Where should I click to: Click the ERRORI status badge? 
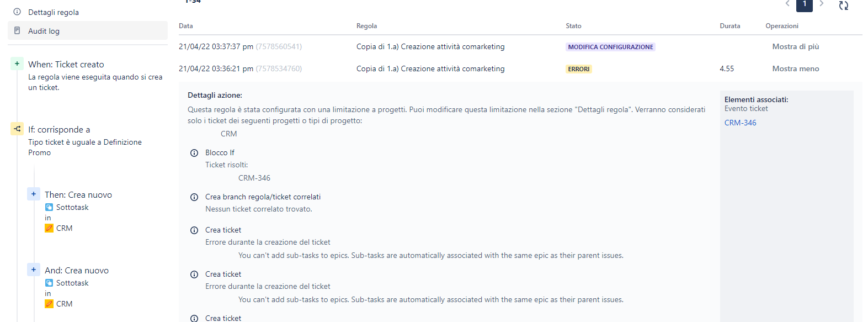click(x=579, y=69)
